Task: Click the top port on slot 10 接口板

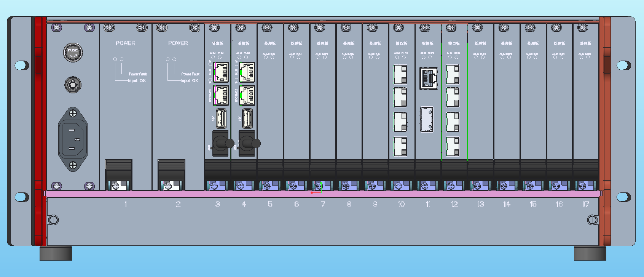Action: (400, 74)
